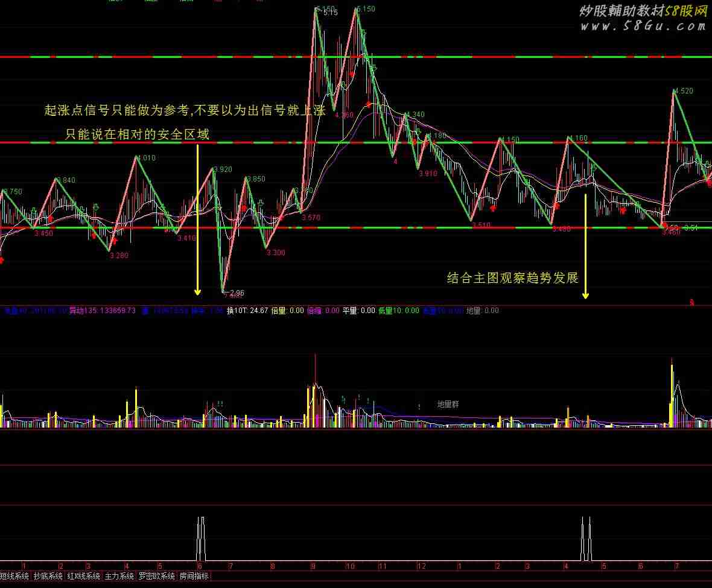This screenshot has width=712, height=588.
Task: Select the 异动135: 133659.73 indicator value
Action: (x=102, y=311)
